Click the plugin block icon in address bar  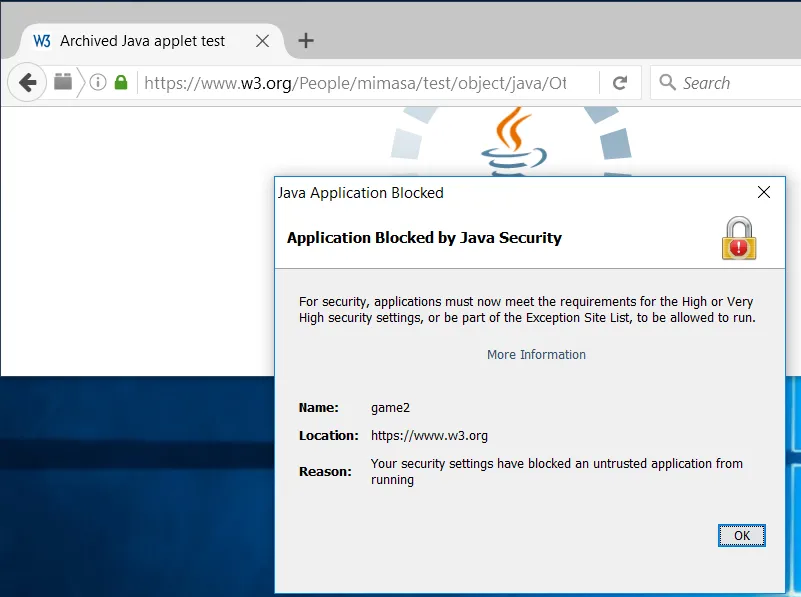click(63, 82)
